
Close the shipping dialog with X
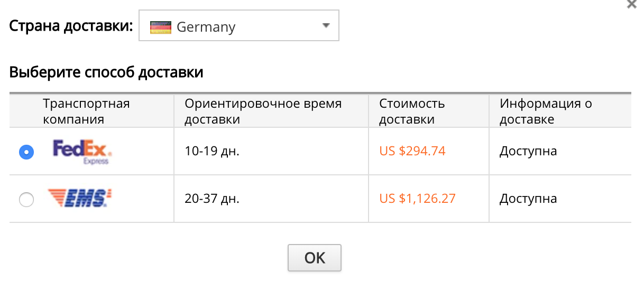pyautogui.click(x=631, y=5)
